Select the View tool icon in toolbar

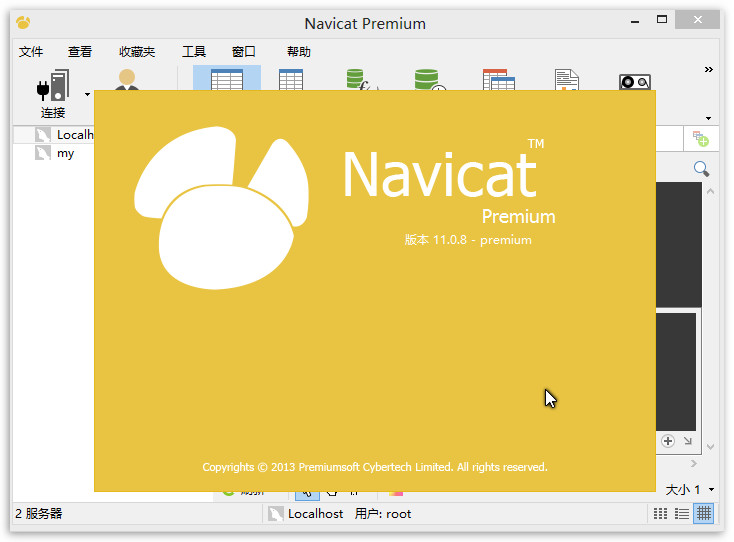point(291,80)
